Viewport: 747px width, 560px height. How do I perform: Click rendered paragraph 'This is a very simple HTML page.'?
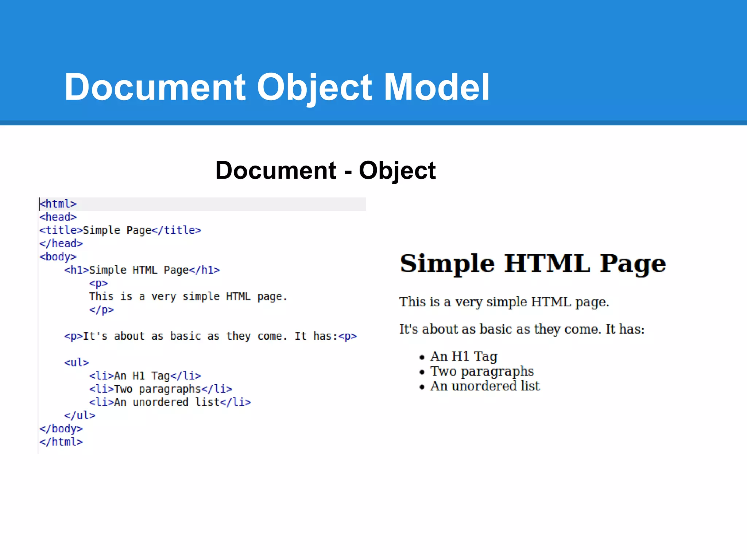(504, 302)
